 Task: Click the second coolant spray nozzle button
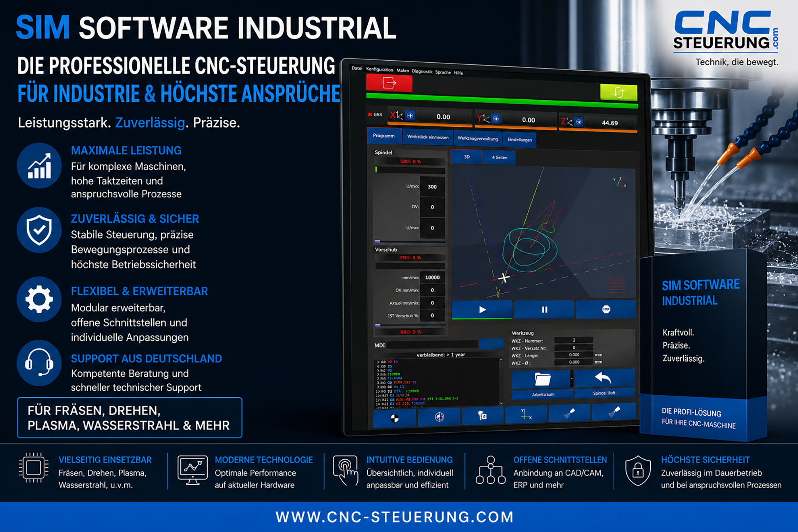point(613,411)
